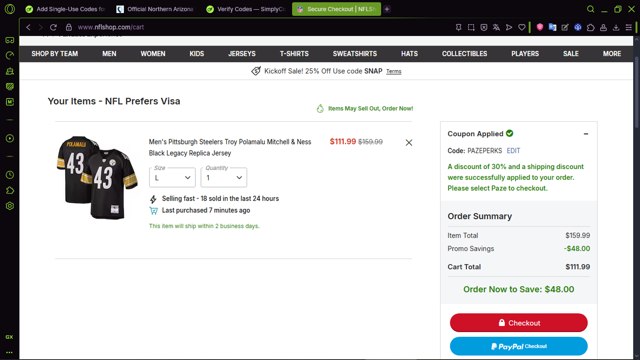The width and height of the screenshot is (640, 360).
Task: Go back to previous page
Action: (x=28, y=27)
